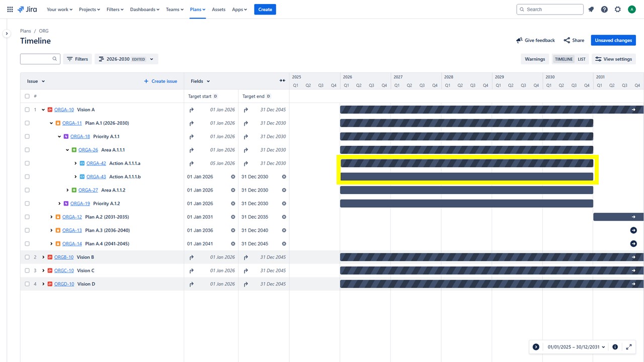644x362 pixels.
Task: Click the ORGA-26 green issue type icon
Action: pos(74,150)
